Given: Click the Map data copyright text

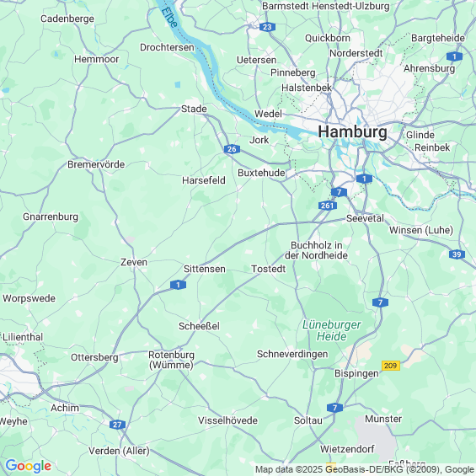Looking at the screenshot, I should pyautogui.click(x=365, y=469).
